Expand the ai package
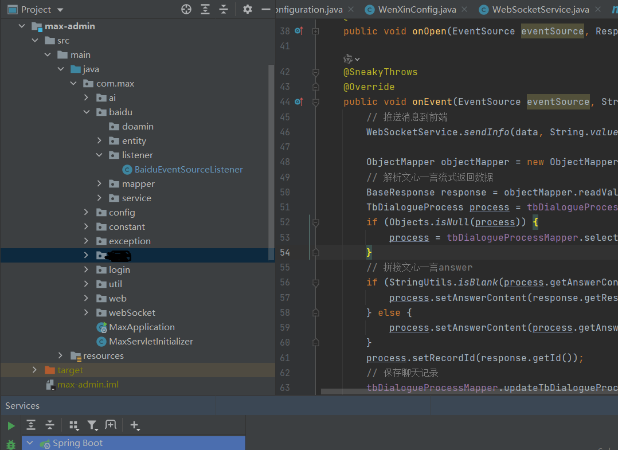The width and height of the screenshot is (618, 450). pyautogui.click(x=86, y=97)
